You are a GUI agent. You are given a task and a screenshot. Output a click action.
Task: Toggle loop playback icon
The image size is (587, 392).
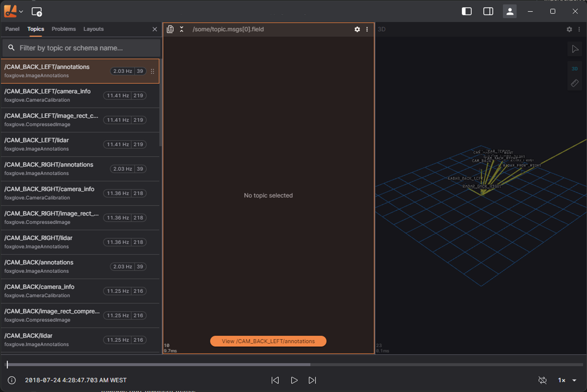[x=542, y=380]
